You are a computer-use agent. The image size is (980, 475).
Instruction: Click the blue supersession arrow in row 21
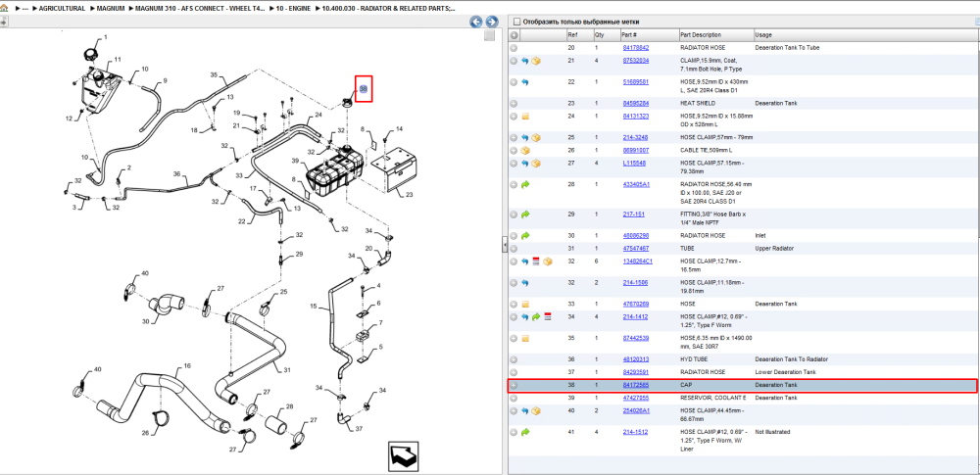525,62
